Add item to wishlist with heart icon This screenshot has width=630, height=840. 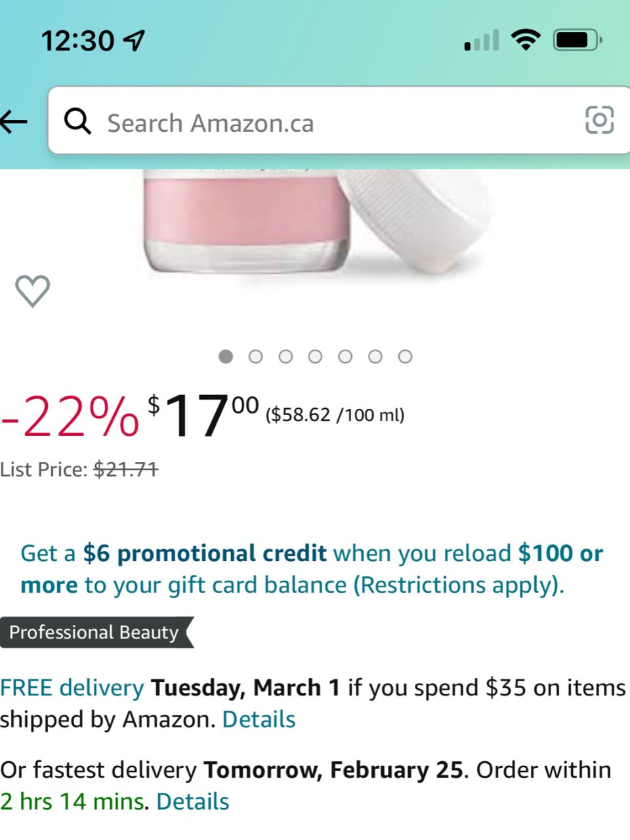coord(32,291)
